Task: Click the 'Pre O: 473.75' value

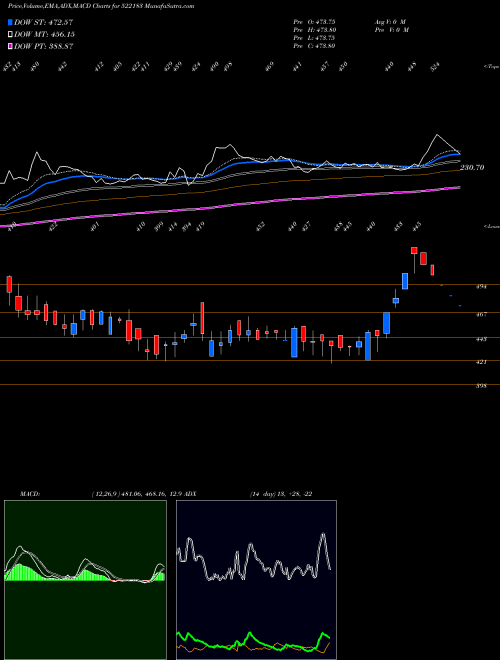Action: (314, 22)
